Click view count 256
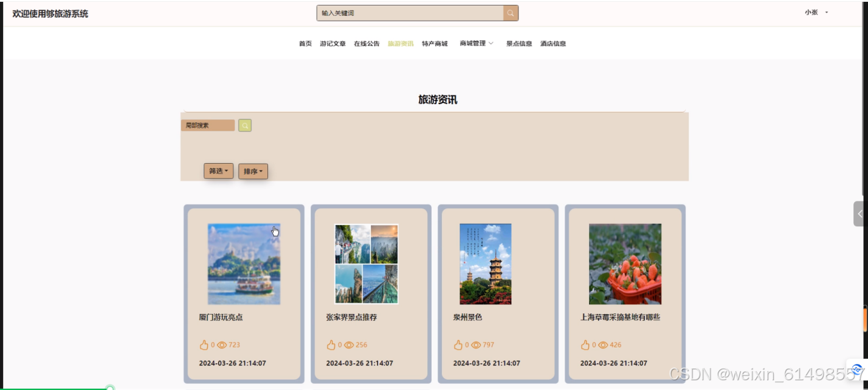The width and height of the screenshot is (868, 390). click(361, 345)
